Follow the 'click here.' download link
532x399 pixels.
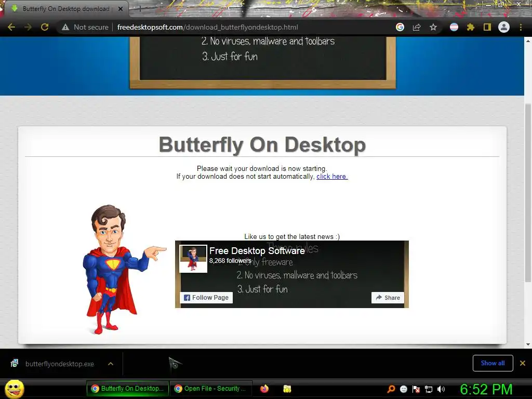[332, 177]
